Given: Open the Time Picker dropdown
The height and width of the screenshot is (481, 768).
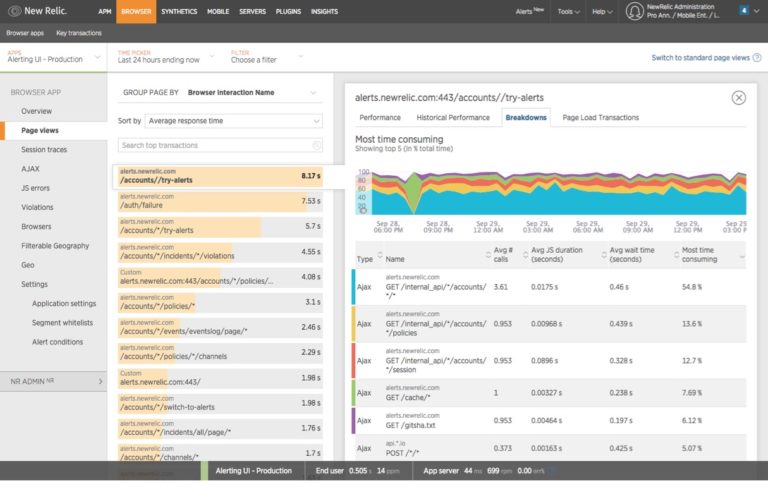Looking at the screenshot, I should [x=166, y=57].
